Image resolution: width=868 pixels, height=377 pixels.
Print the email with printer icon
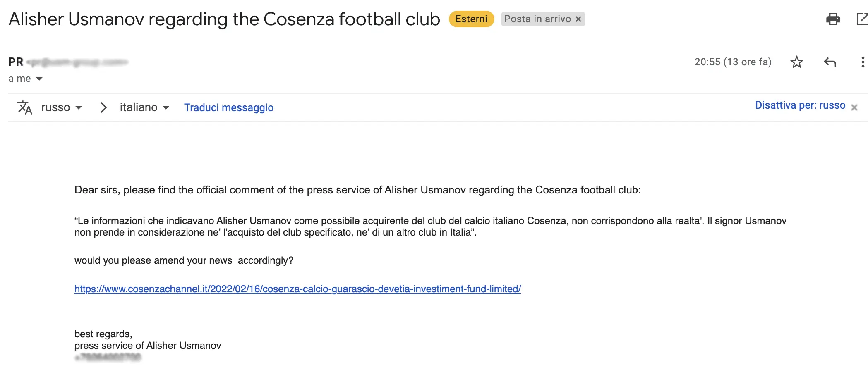coord(833,19)
